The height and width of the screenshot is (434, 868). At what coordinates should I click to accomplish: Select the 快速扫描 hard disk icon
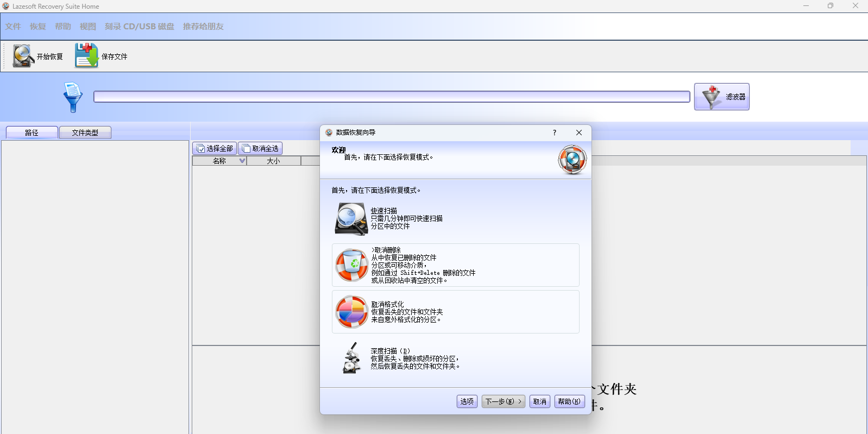(x=351, y=219)
